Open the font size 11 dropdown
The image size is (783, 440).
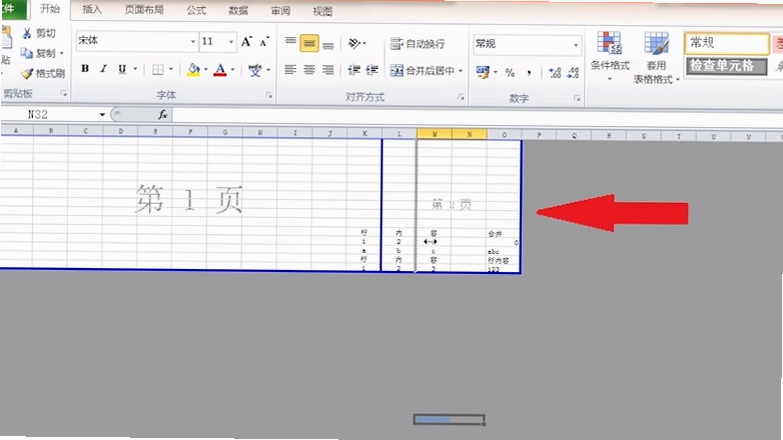231,41
